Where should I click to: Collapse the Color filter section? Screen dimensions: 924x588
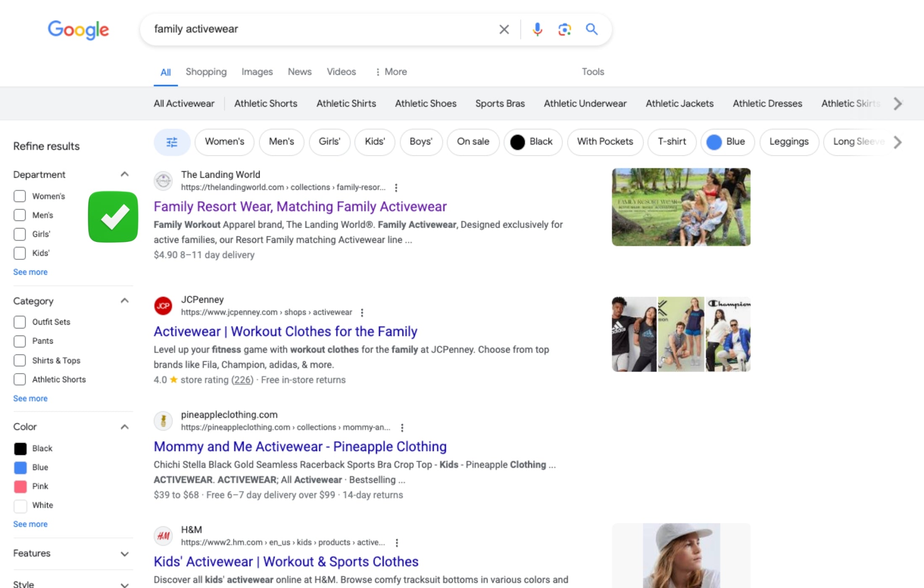[x=124, y=427]
